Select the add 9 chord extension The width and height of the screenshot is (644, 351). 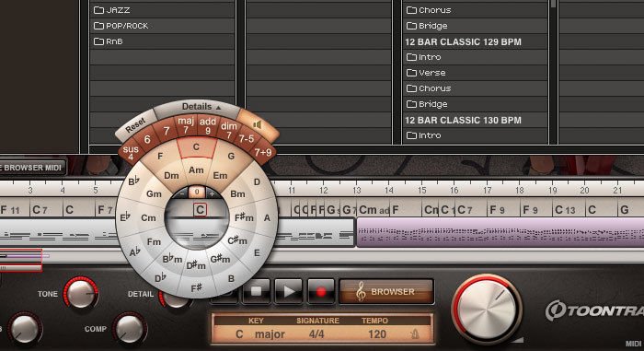coord(207,125)
